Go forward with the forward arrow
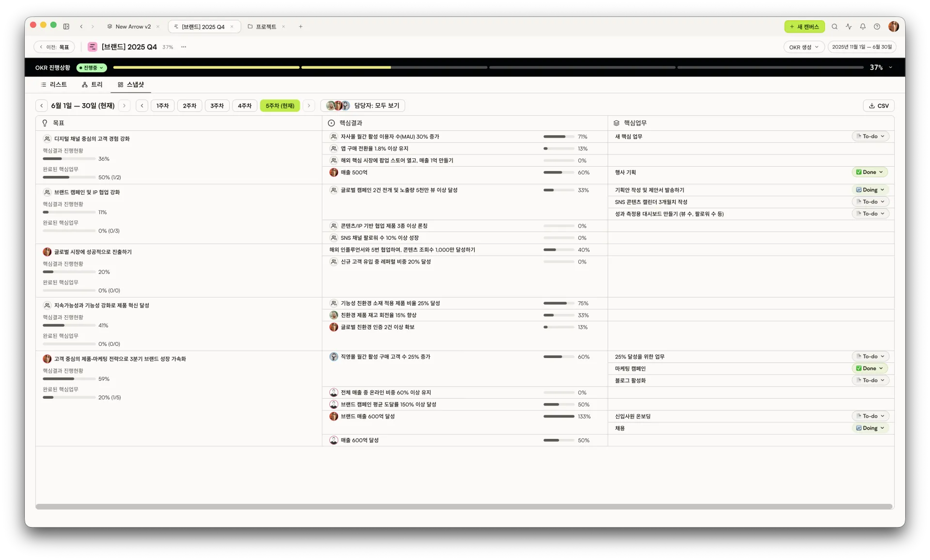The width and height of the screenshot is (930, 560). pyautogui.click(x=93, y=27)
